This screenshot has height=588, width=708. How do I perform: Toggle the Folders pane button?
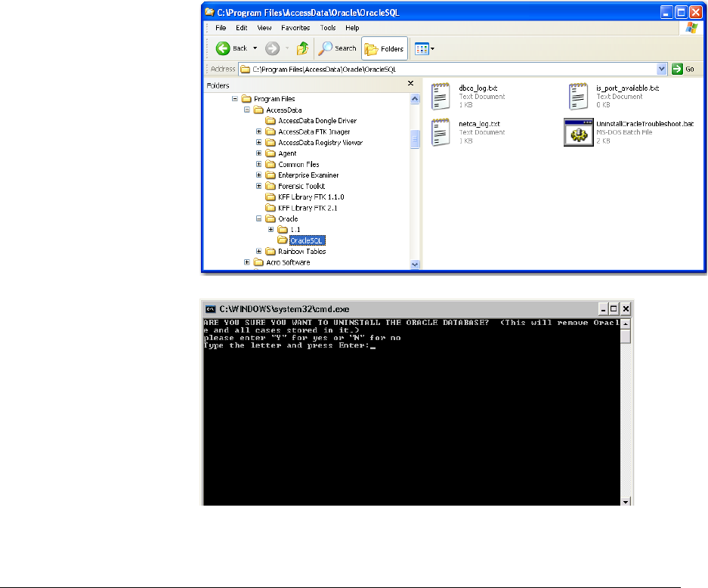[385, 48]
